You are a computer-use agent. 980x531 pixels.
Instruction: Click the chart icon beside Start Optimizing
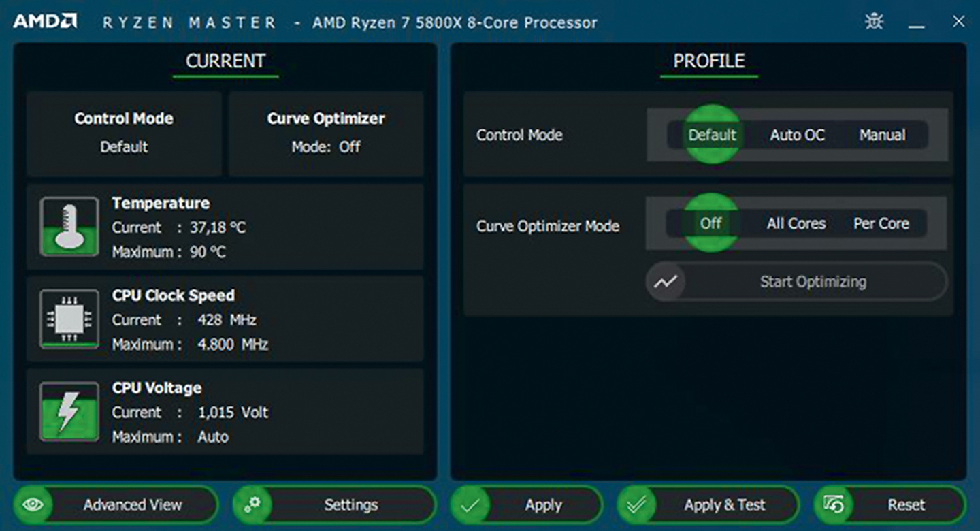click(666, 282)
